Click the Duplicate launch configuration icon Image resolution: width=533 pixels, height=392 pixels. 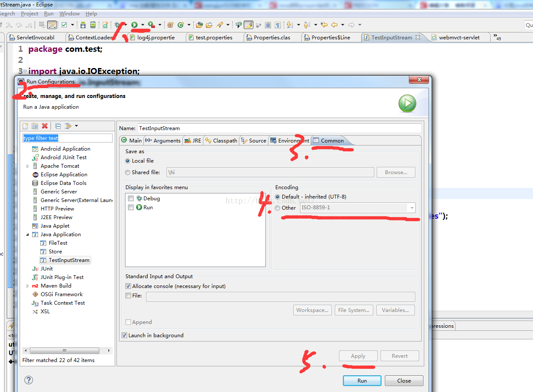[35, 126]
